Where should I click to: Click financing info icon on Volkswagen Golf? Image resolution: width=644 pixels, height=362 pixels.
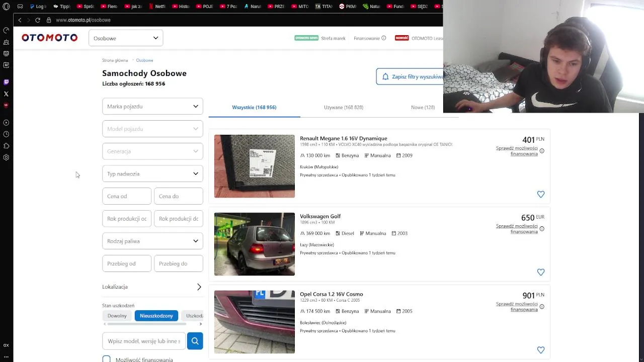pos(542,229)
